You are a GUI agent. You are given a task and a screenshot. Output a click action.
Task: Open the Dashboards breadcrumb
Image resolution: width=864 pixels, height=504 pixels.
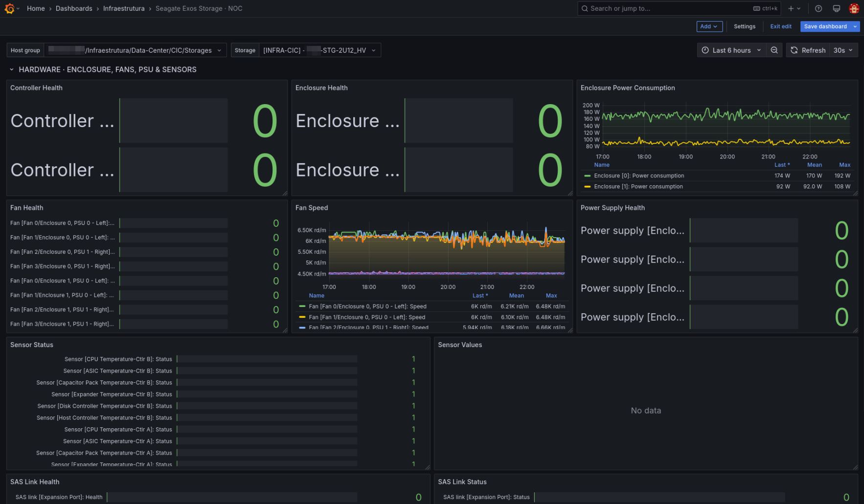coord(74,8)
